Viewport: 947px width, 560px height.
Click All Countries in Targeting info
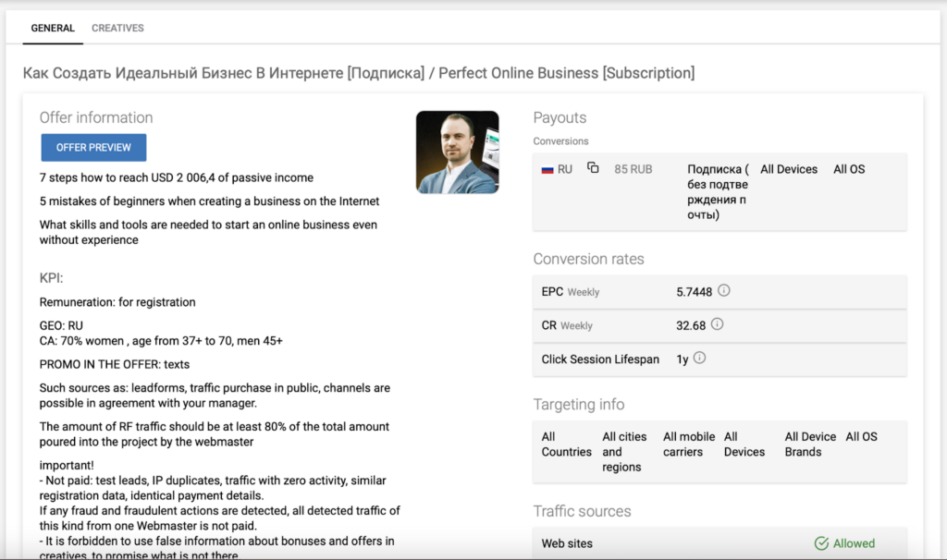[x=567, y=444]
